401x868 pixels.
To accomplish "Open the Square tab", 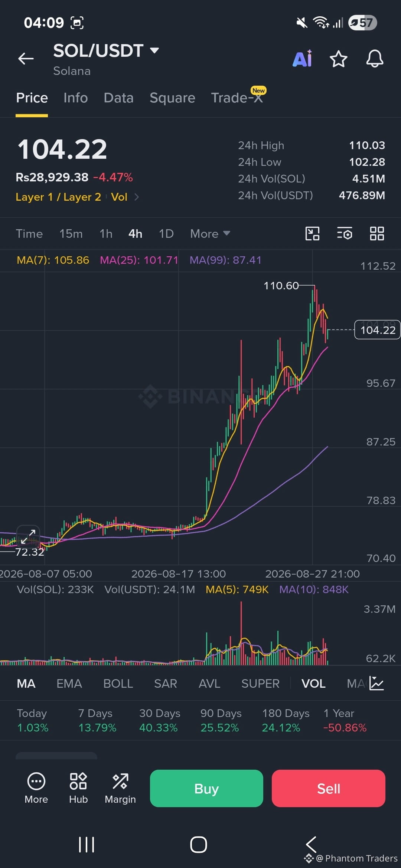I will click(172, 98).
